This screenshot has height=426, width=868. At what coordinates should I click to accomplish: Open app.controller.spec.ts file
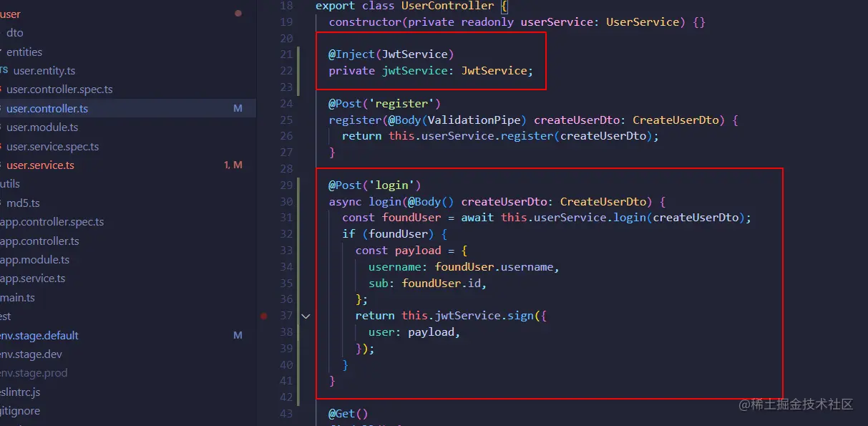coord(52,222)
